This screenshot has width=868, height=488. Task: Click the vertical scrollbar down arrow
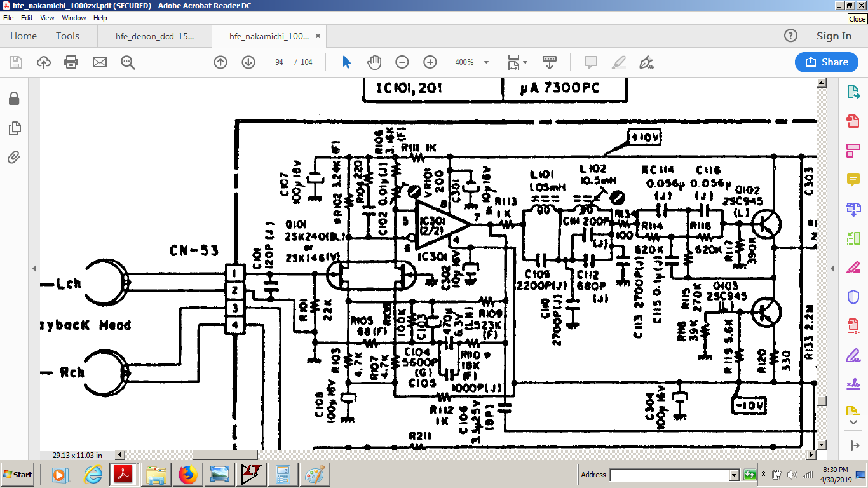tap(822, 445)
